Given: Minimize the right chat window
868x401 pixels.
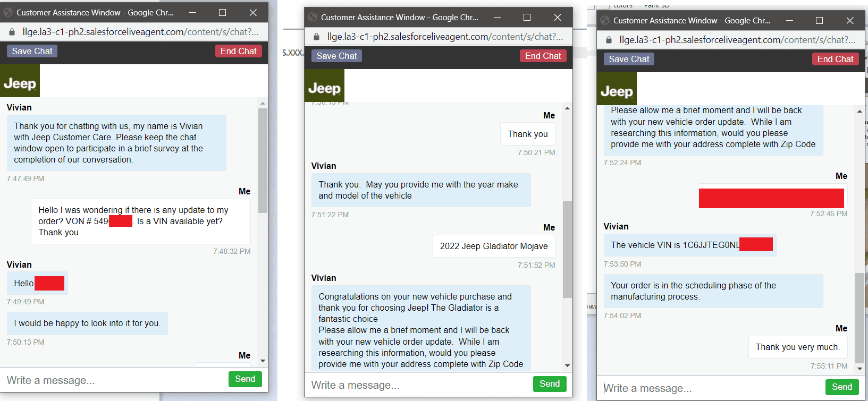Looking at the screenshot, I should coord(789,20).
